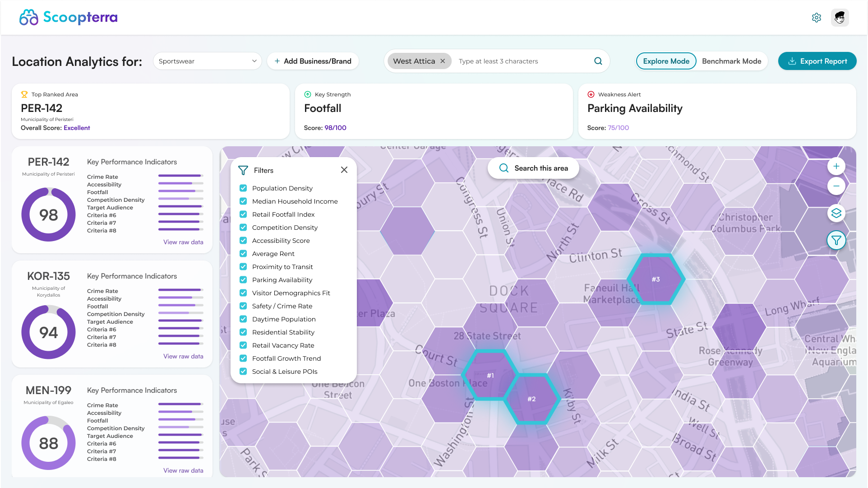This screenshot has height=488, width=868.
Task: Click the Parking Availability score 75/100
Action: click(618, 128)
